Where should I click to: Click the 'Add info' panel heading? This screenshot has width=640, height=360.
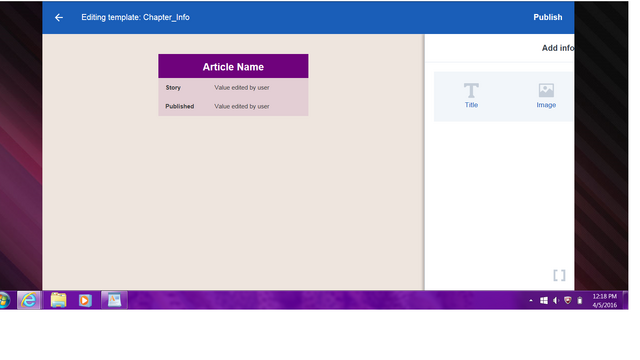pos(558,48)
